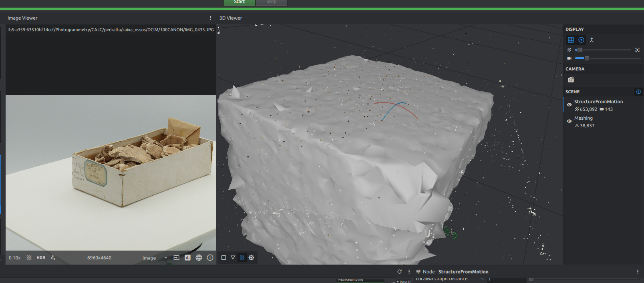Screen dimensions: 644x283
Task: Click the 6960x4640 resolution label
Action: pyautogui.click(x=99, y=258)
